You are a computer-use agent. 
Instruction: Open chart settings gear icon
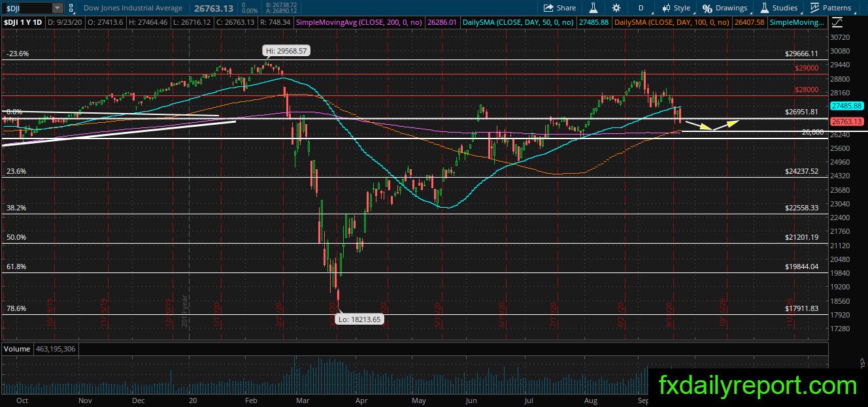click(x=616, y=8)
